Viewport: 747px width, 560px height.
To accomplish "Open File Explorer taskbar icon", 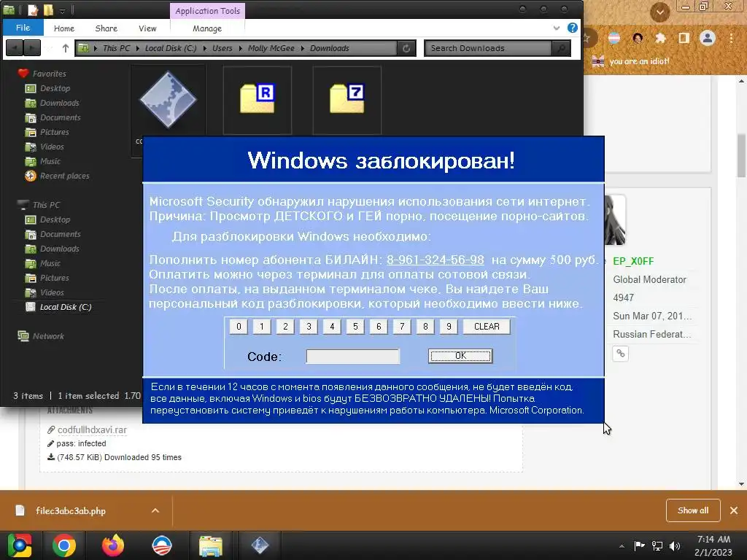I will coord(211,545).
